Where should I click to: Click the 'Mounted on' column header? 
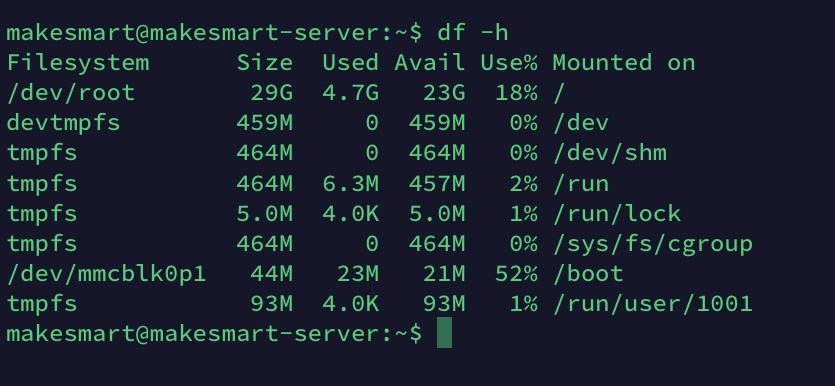[624, 63]
